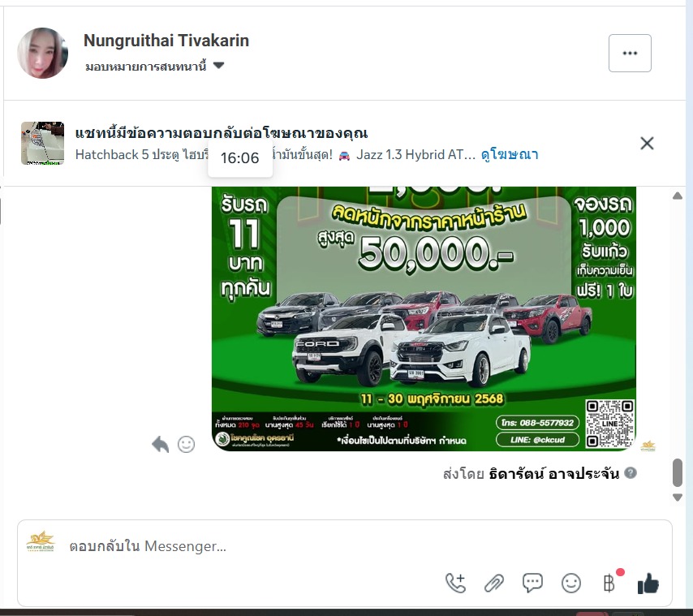
Task: Click the reply arrow beside the image
Action: tap(160, 444)
